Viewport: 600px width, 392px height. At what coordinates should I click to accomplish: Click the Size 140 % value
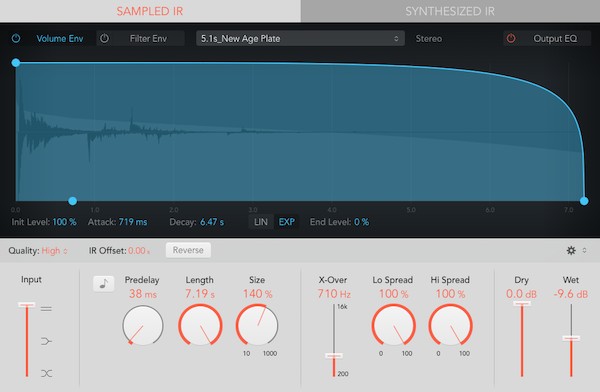coord(258,294)
